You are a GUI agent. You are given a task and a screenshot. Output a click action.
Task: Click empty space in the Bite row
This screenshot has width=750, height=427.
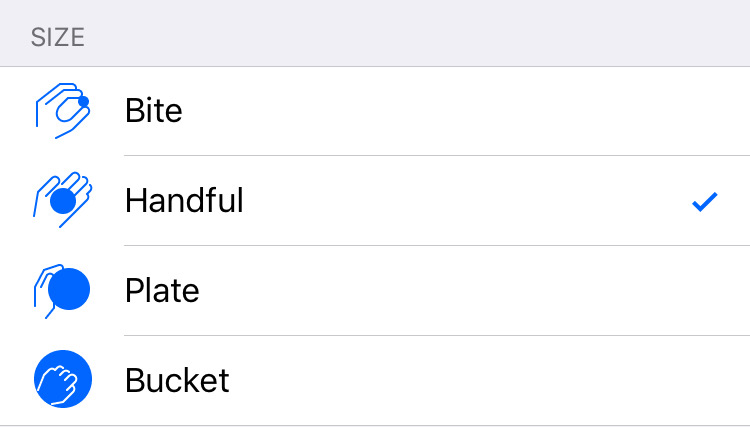pyautogui.click(x=454, y=111)
